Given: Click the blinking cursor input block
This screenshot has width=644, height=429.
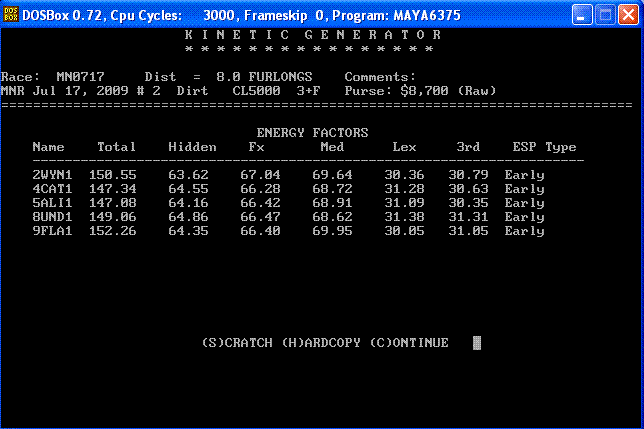Looking at the screenshot, I should pos(477,342).
